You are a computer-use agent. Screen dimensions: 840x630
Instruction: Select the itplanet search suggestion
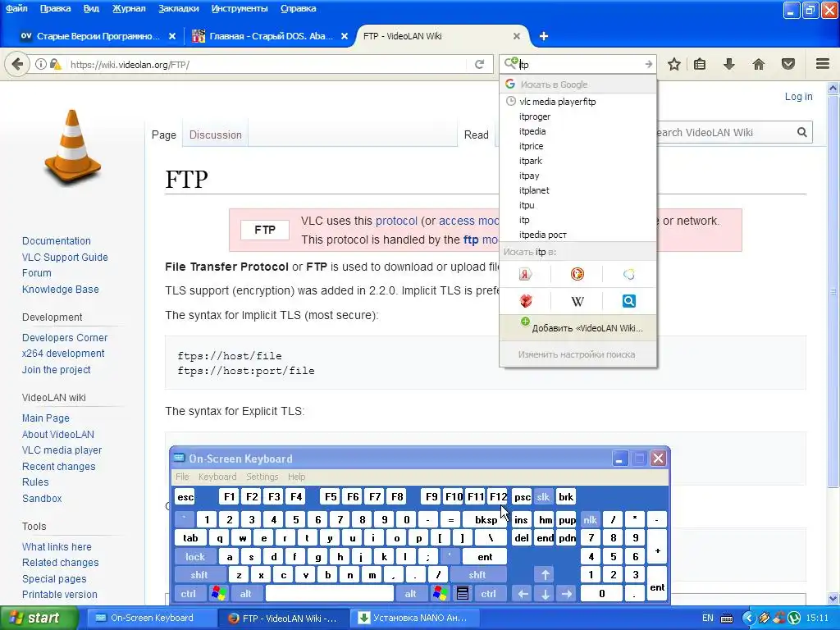pos(577,190)
